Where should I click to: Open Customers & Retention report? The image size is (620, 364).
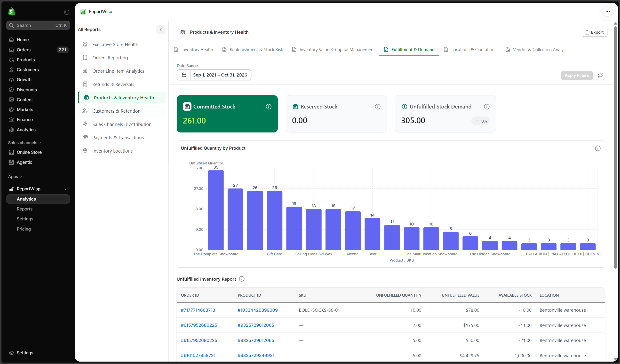tap(121, 111)
